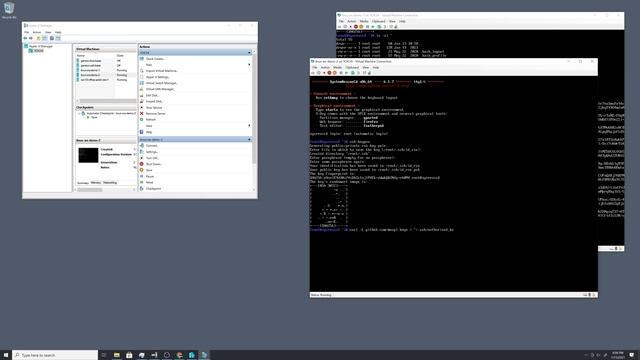
Task: Open Virtual SAN Manager action
Action: pos(160,89)
